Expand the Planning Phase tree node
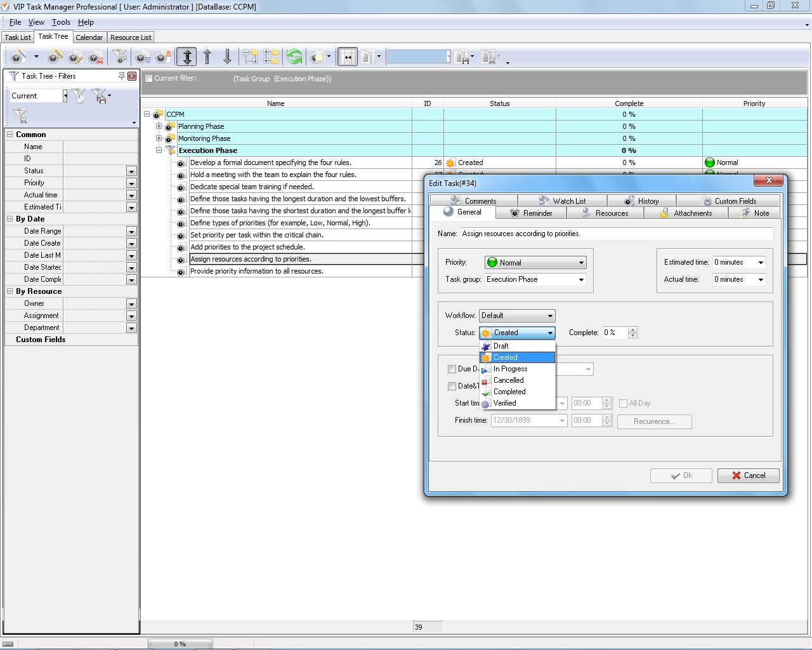 click(159, 126)
